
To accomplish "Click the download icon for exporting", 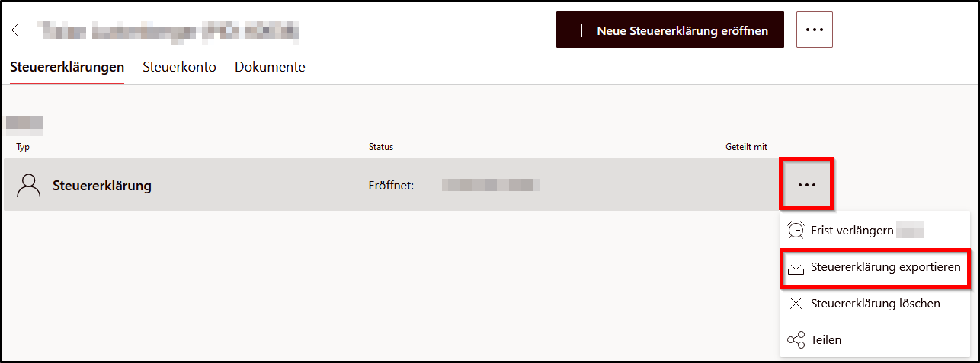I will point(796,267).
